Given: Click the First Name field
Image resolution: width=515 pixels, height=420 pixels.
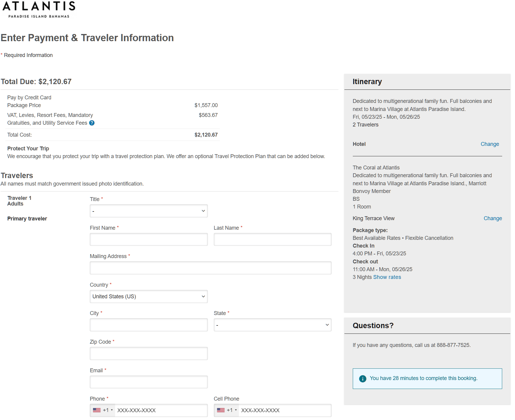Looking at the screenshot, I should pyautogui.click(x=149, y=240).
